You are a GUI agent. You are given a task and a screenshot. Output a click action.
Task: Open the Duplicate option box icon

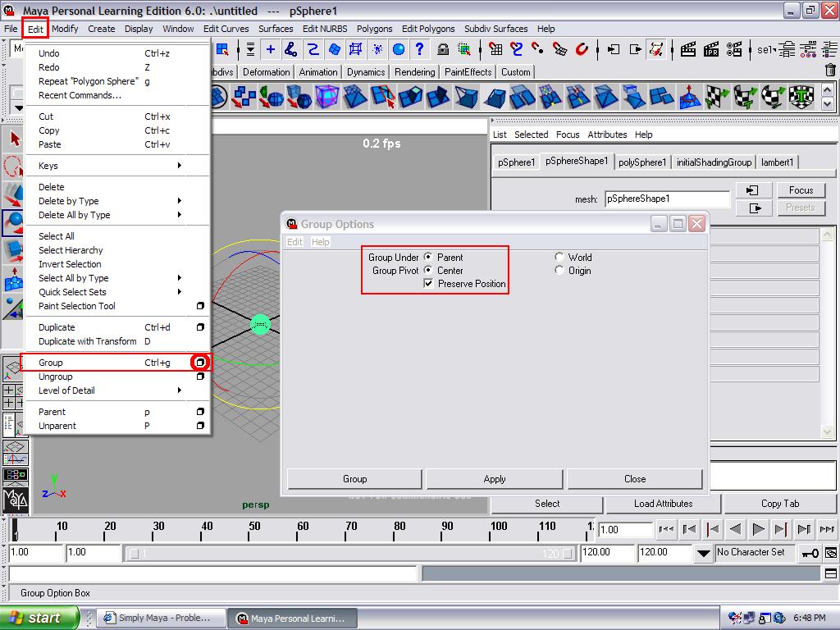(x=200, y=327)
